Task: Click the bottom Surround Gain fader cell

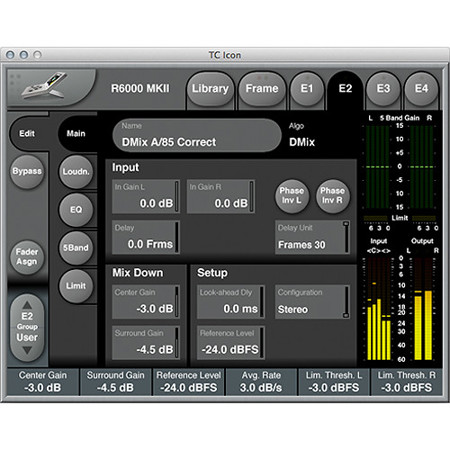Action: coord(115,382)
